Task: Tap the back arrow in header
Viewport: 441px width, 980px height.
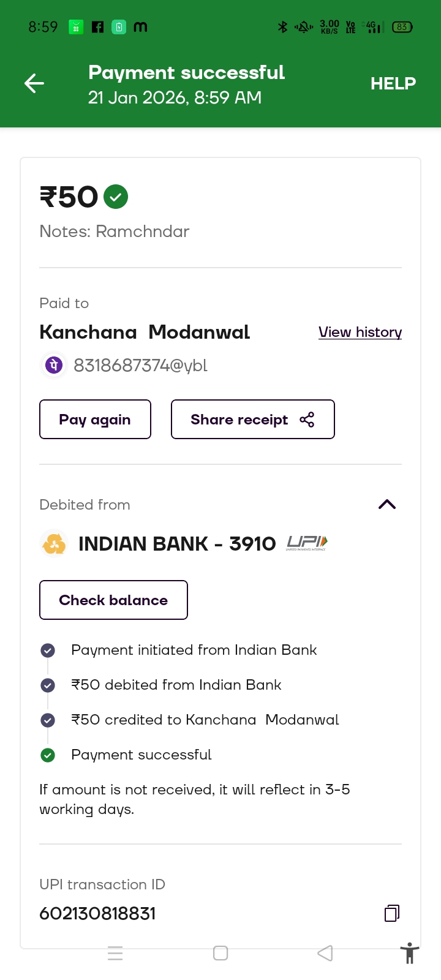Action: coord(34,83)
